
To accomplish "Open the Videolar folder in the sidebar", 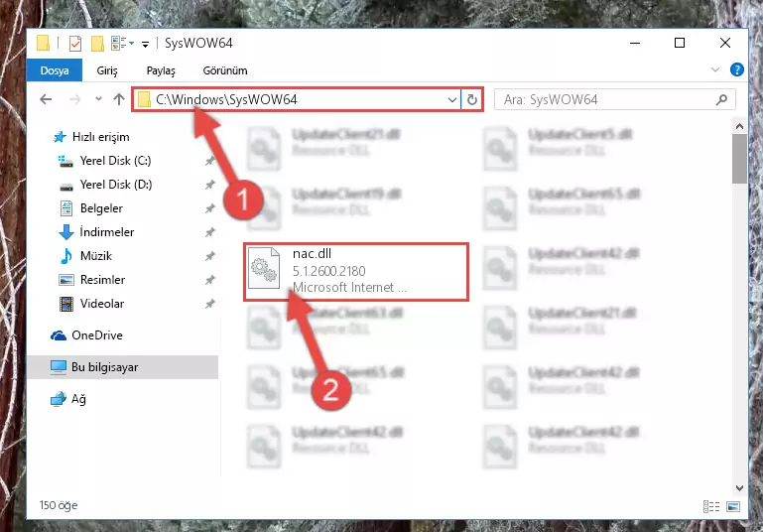I will (102, 304).
